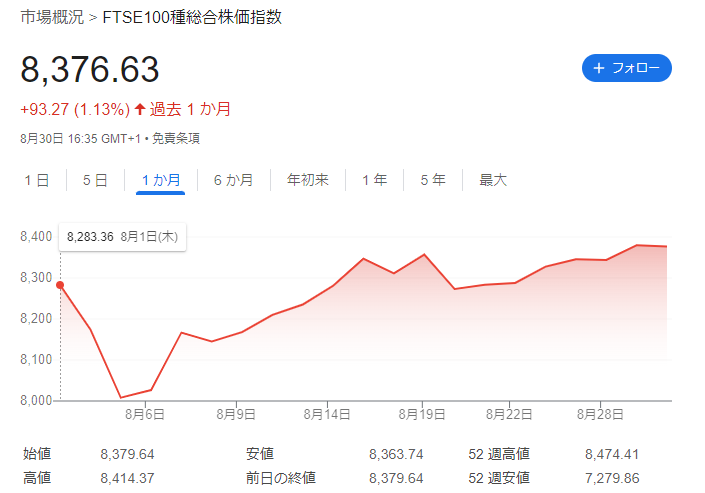Select the 1か月 range tab
Screen dimensions: 705x493
[x=161, y=180]
